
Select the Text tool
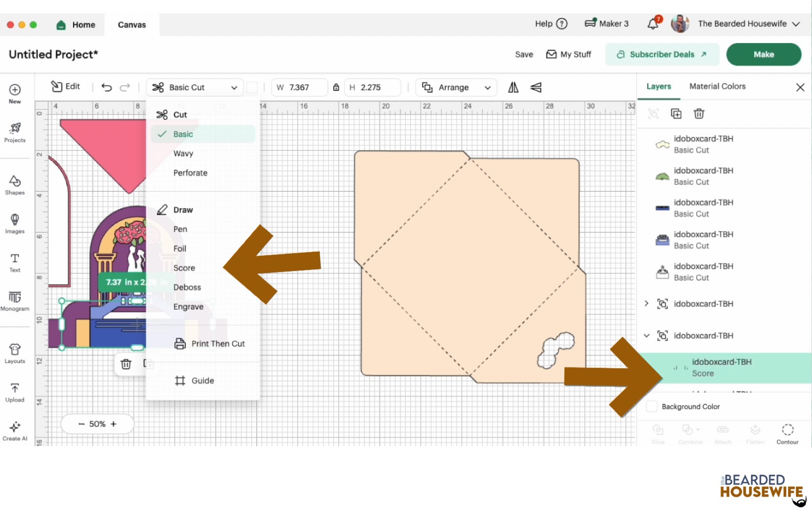coord(15,262)
